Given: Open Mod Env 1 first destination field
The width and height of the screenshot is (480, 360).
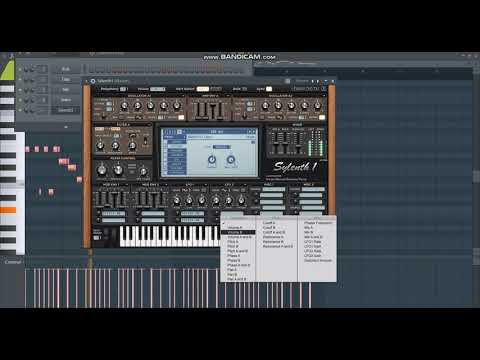Looking at the screenshot, I should click(113, 213).
